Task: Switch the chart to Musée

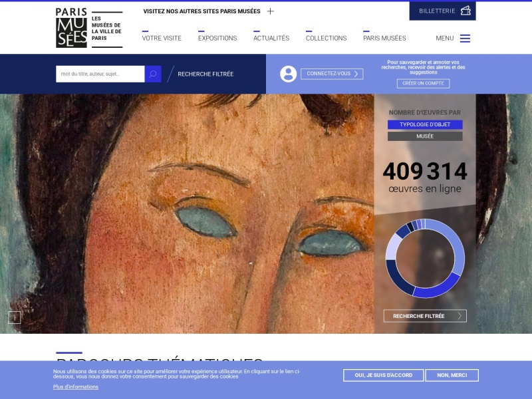Action: pos(425,136)
